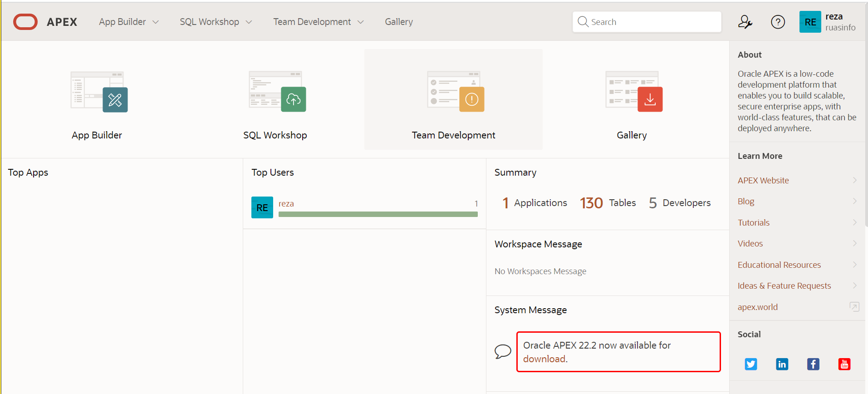Open the YouTube social icon
The width and height of the screenshot is (868, 394).
[x=844, y=364]
